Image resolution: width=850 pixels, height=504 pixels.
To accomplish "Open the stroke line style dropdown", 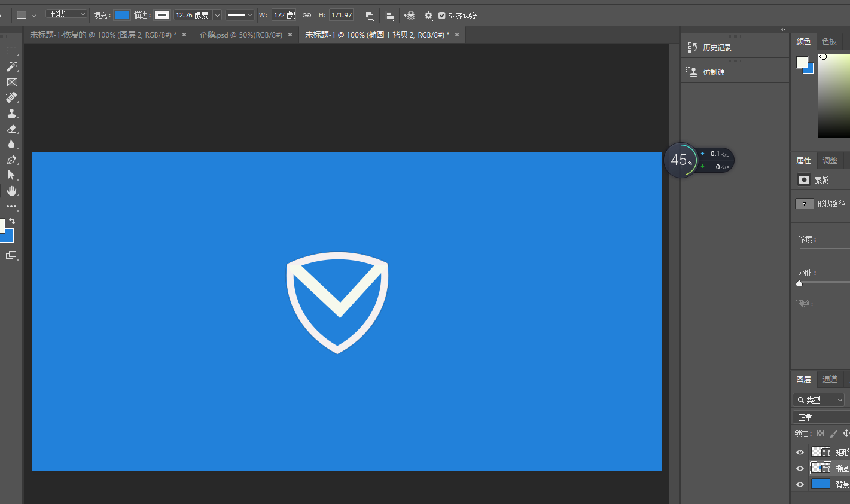I will coord(240,15).
